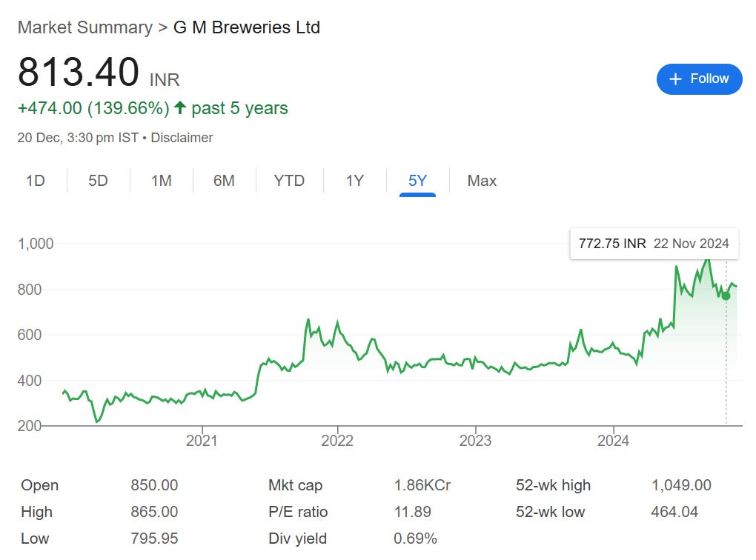The width and height of the screenshot is (756, 560).
Task: Open the Disclaimer link
Action: coord(182,138)
